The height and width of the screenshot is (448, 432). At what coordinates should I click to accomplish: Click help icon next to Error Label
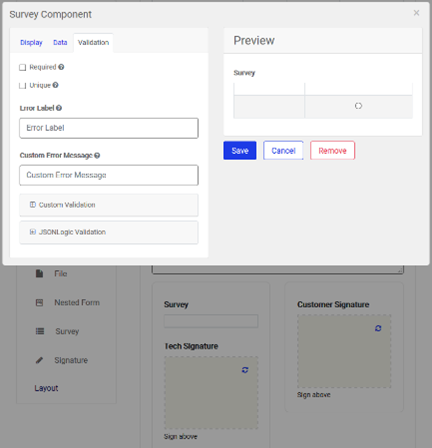[x=59, y=108]
